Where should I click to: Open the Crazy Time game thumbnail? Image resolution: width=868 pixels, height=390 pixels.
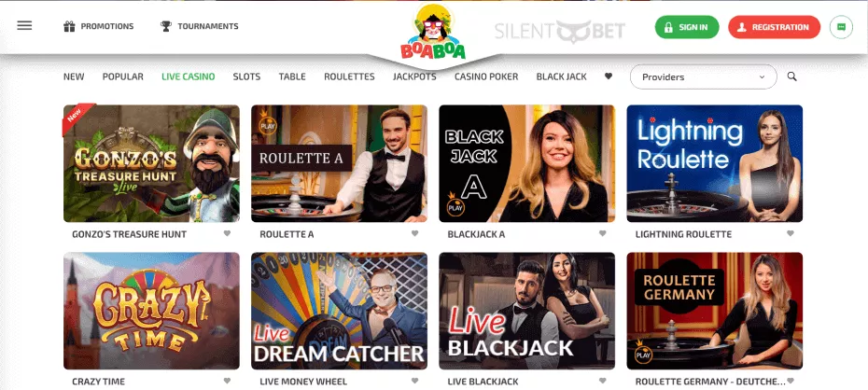pyautogui.click(x=152, y=311)
